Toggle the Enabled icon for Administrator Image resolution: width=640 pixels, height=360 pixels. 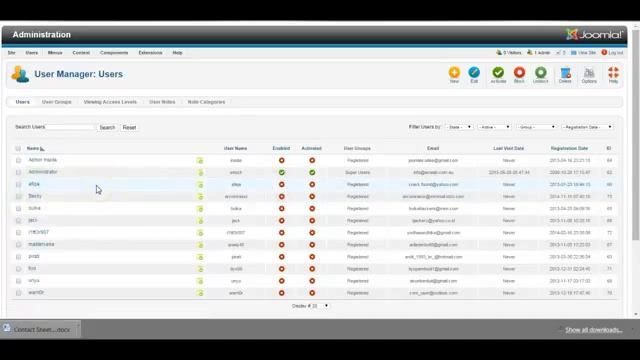(x=282, y=173)
